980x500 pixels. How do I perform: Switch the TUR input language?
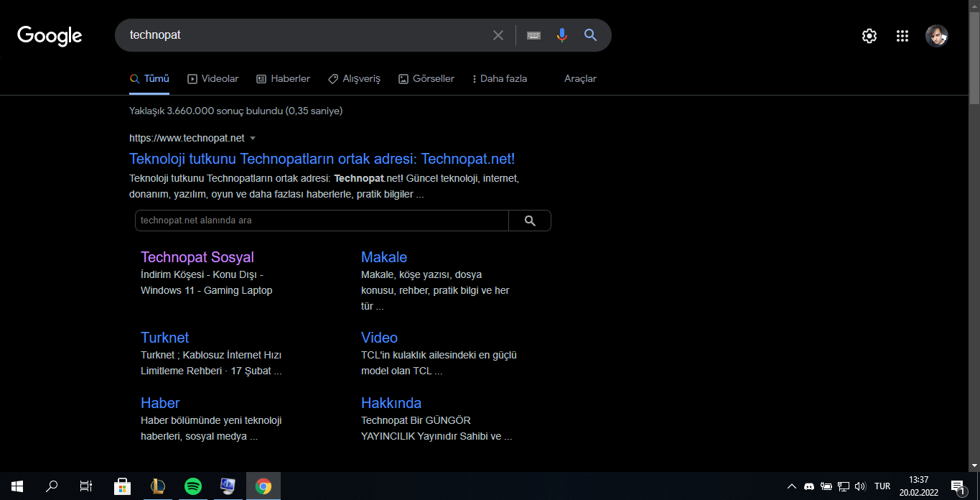tap(882, 486)
